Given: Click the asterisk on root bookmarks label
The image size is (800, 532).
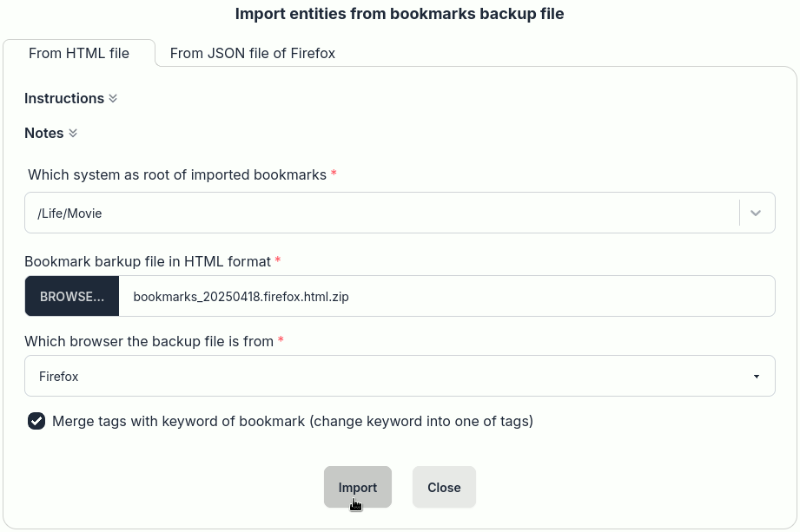Looking at the screenshot, I should click(333, 174).
